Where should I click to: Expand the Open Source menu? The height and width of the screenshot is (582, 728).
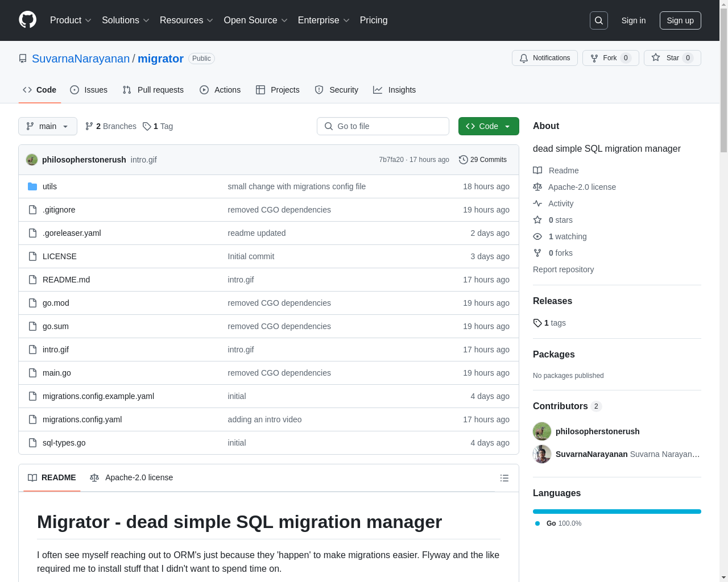pyautogui.click(x=256, y=20)
